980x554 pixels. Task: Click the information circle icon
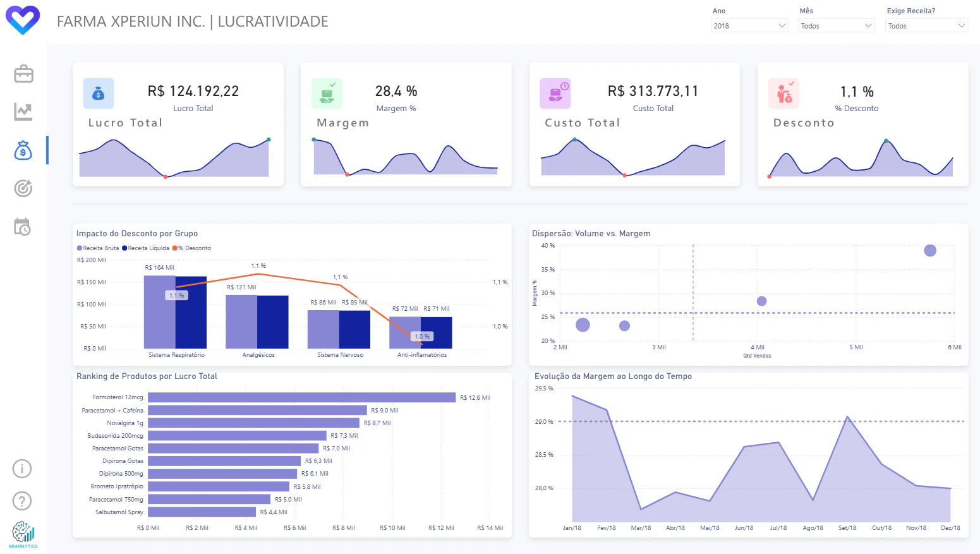click(x=22, y=469)
